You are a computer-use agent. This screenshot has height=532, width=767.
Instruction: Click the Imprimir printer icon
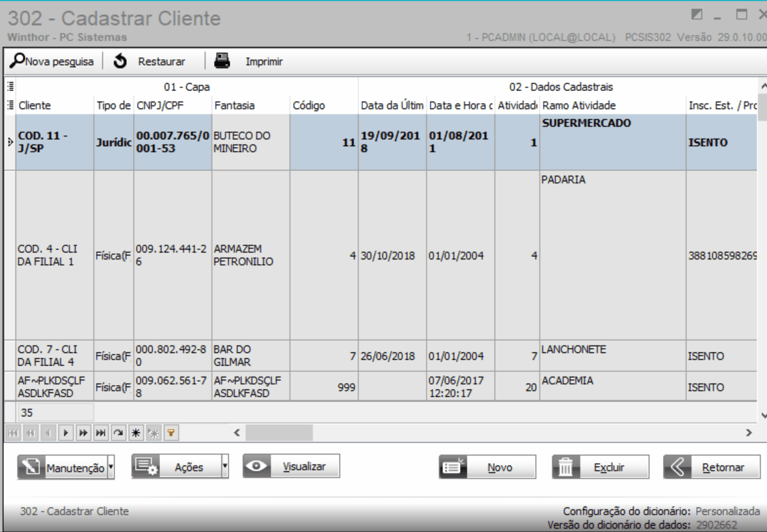(222, 61)
